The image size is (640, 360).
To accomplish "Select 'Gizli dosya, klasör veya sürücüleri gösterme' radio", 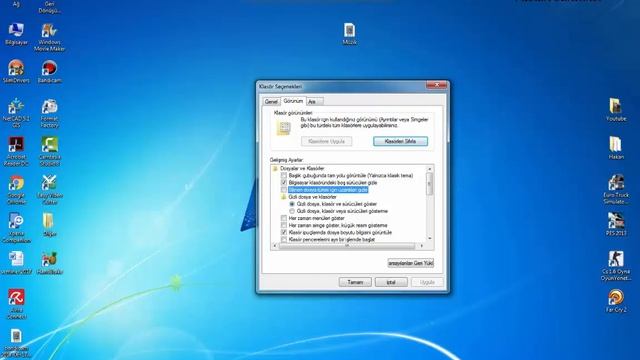I will (x=292, y=211).
